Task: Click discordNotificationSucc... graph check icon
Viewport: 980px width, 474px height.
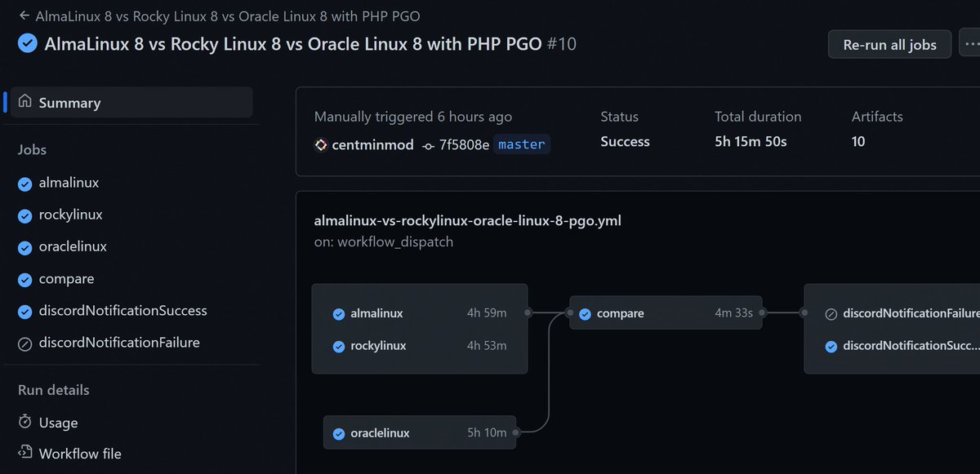Action: (831, 347)
